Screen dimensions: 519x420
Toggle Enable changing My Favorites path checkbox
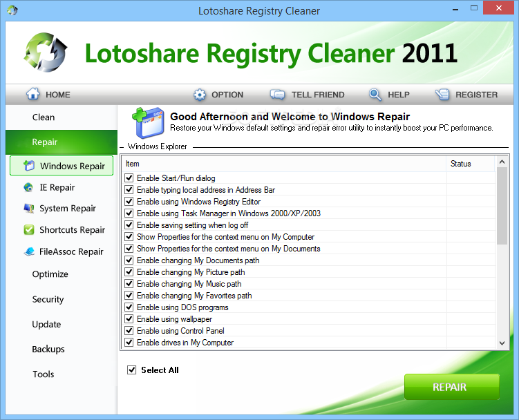coord(129,296)
